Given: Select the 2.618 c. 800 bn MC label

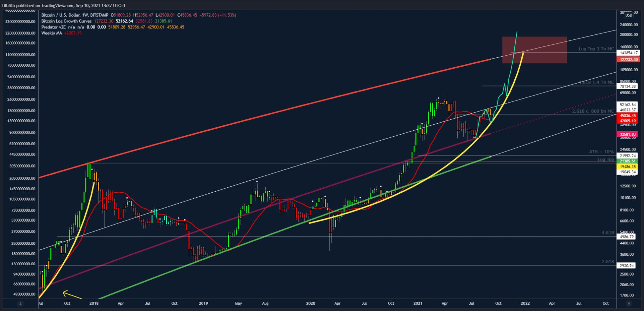Looking at the screenshot, I should 593,111.
